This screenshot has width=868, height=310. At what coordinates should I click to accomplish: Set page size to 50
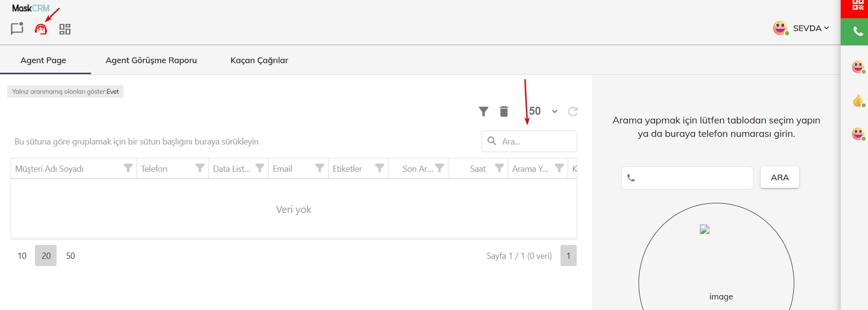click(70, 256)
